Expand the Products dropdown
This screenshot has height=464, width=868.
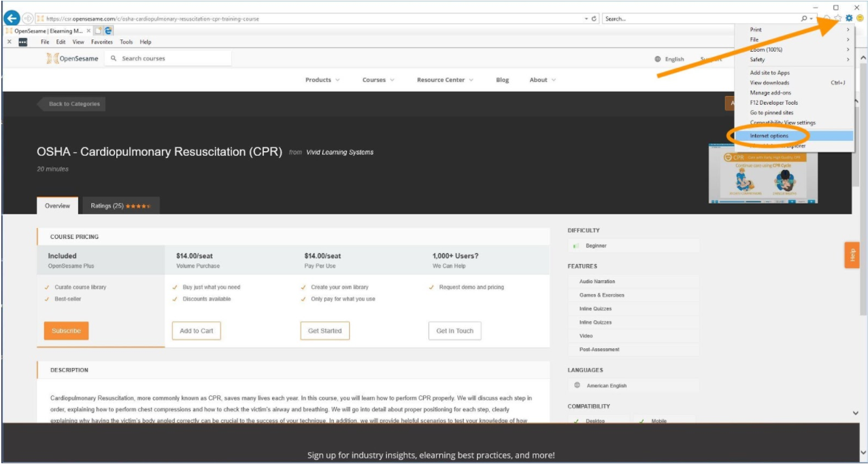click(x=322, y=80)
